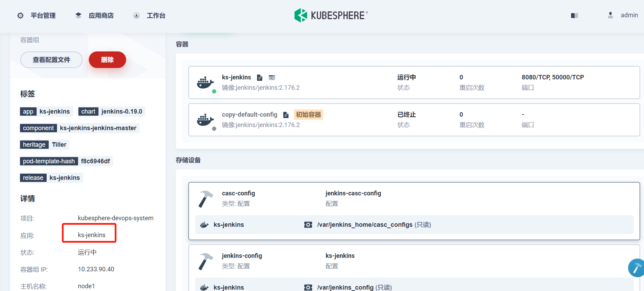The width and height of the screenshot is (644, 291).
Task: Select the component ks-jenkins-jenkins-master label
Action: pyautogui.click(x=79, y=128)
